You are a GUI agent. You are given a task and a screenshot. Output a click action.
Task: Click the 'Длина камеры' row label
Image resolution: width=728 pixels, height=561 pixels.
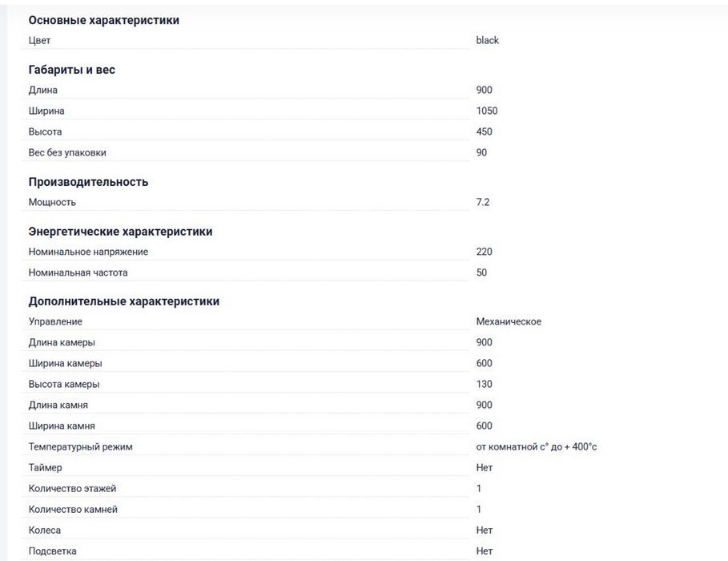(62, 342)
